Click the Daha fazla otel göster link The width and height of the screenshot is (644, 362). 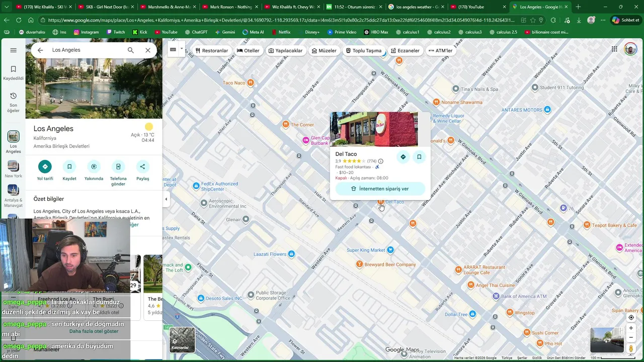[x=94, y=331]
